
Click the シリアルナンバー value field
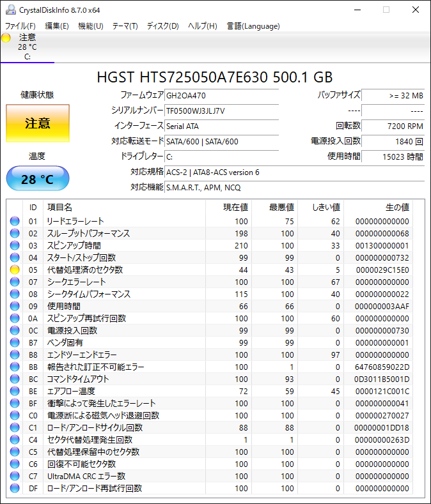click(x=221, y=111)
